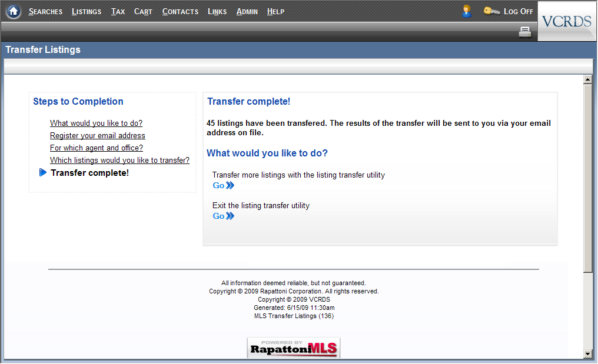Return to 'What would you like to do?' step
Viewport: 598px width, 364px height.
tap(96, 123)
